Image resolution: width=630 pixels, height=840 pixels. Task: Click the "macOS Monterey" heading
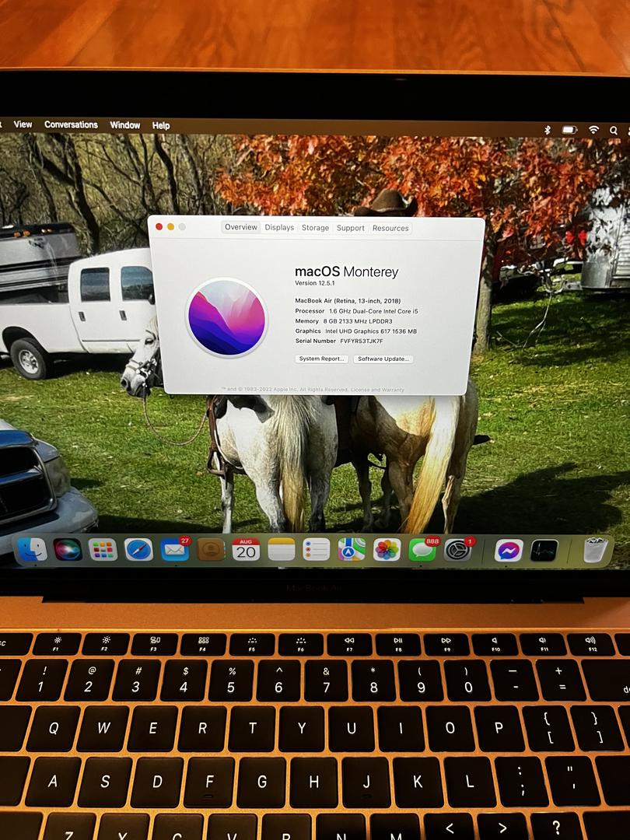(x=347, y=272)
